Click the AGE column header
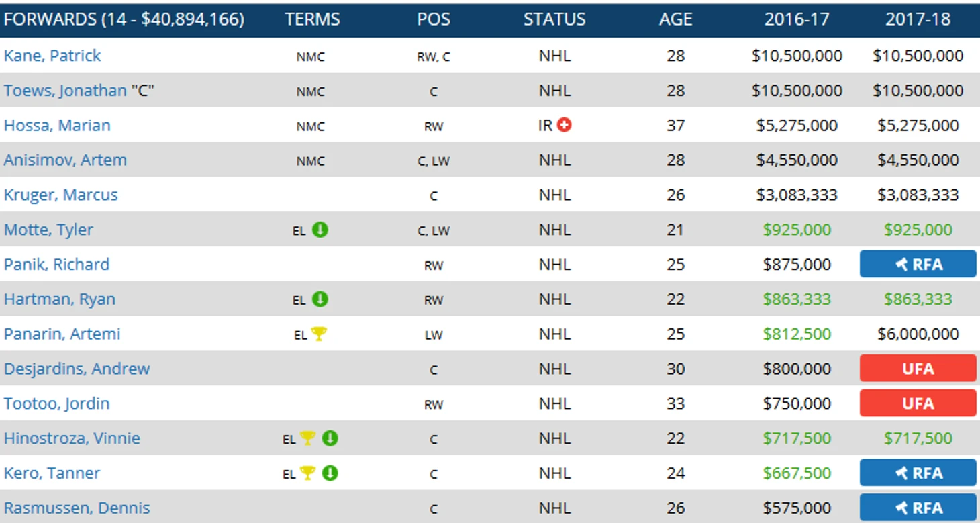The image size is (980, 523). click(675, 19)
